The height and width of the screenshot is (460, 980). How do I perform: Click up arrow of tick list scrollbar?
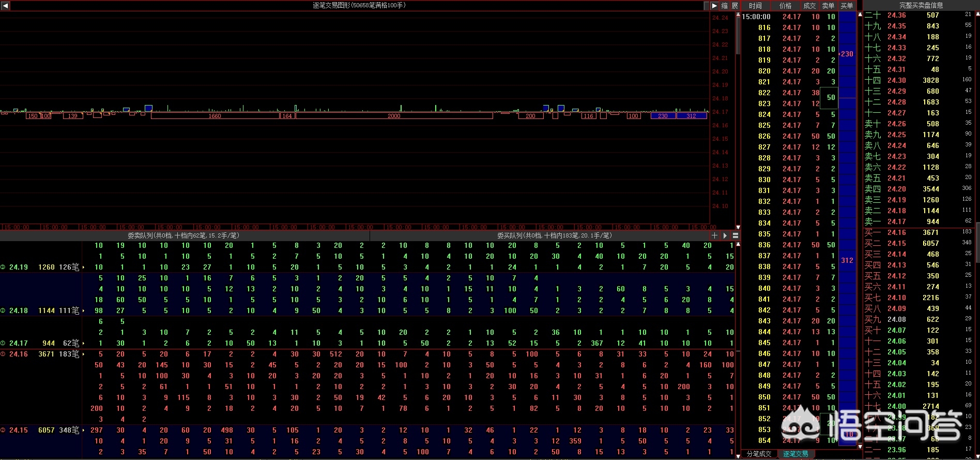click(860, 14)
